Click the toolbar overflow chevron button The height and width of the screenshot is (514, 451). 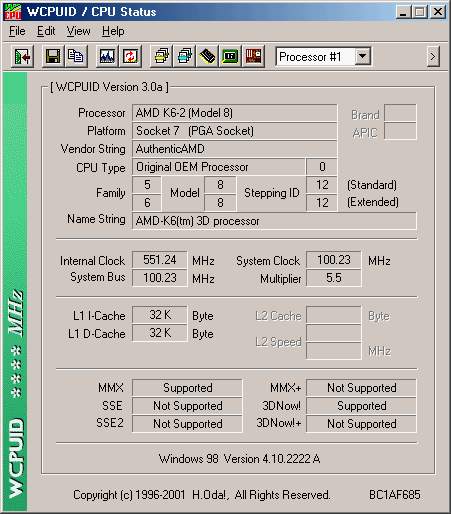coord(433,57)
